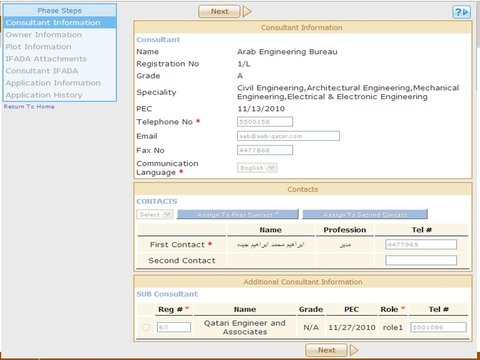
Task: Click the Speciality value text
Action: [348, 92]
